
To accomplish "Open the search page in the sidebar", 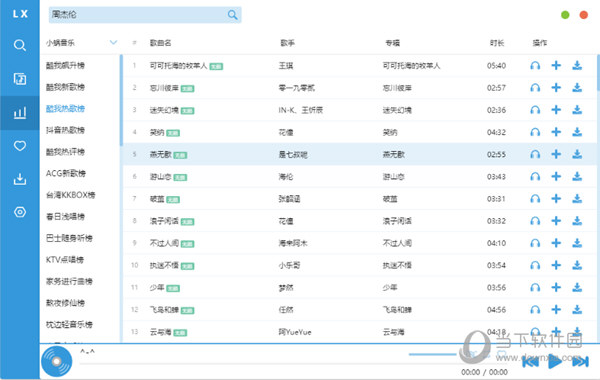I will coord(20,45).
